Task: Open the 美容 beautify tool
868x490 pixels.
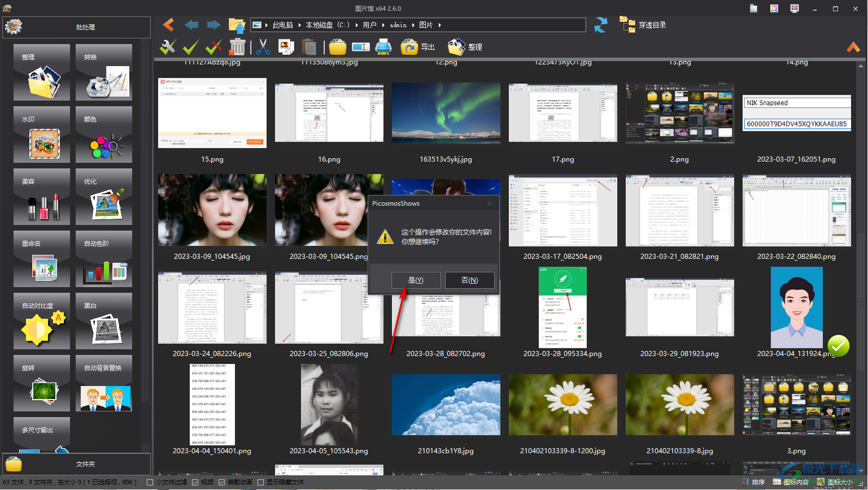Action: (42, 197)
